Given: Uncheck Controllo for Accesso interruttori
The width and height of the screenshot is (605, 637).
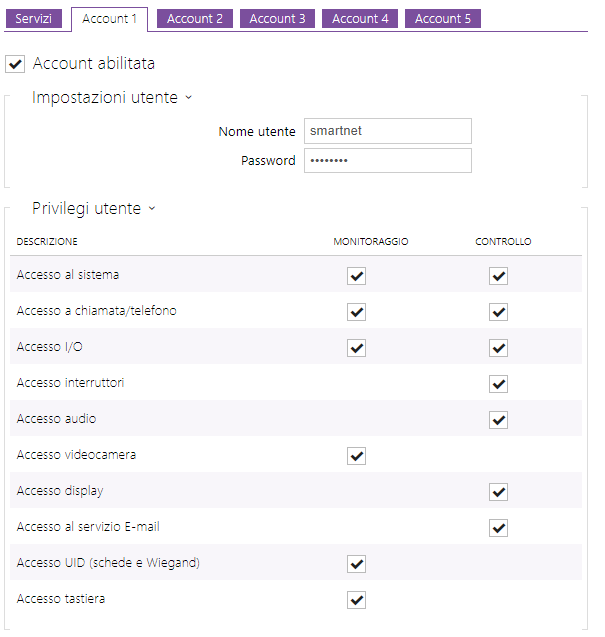Looking at the screenshot, I should [499, 384].
